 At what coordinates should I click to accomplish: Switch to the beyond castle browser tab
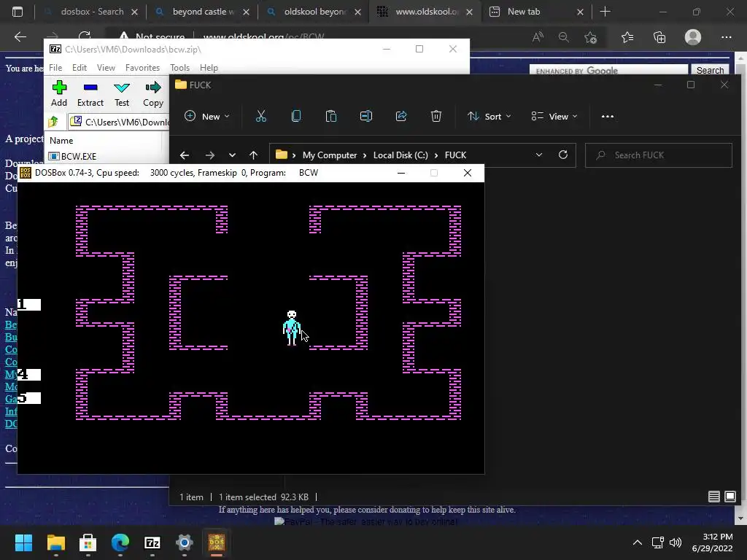[x=203, y=12]
